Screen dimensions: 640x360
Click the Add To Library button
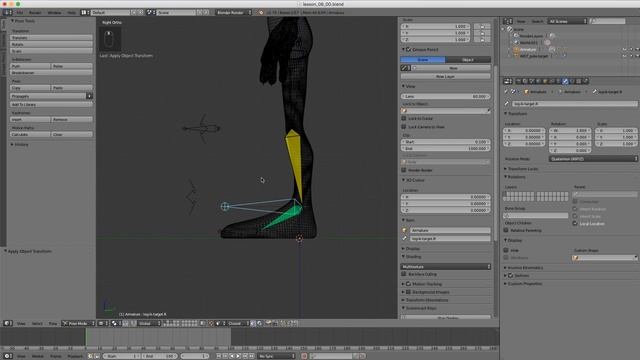click(x=51, y=104)
